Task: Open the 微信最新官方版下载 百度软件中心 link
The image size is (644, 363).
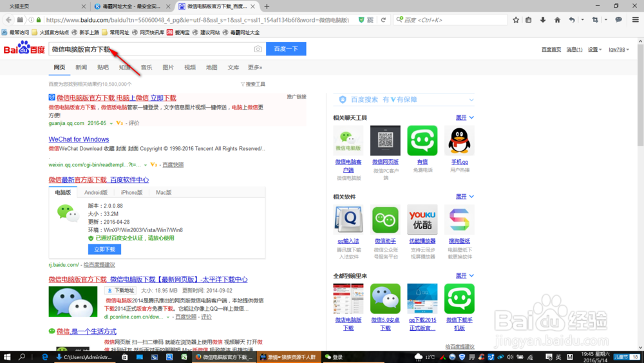Action: point(99,180)
